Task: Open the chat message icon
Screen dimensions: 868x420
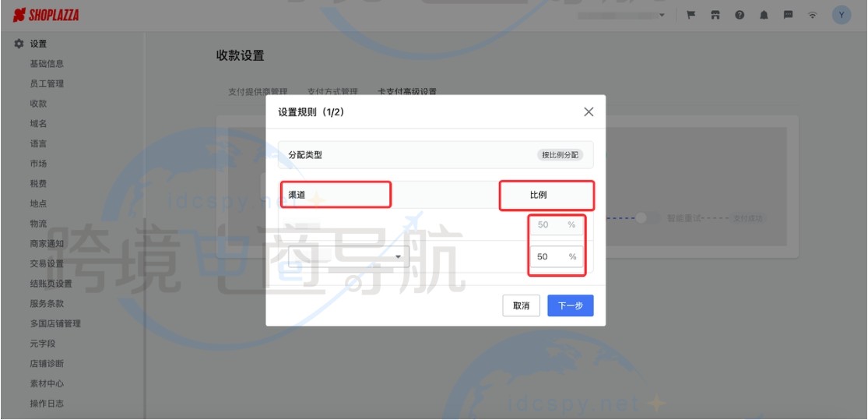Action: 789,16
